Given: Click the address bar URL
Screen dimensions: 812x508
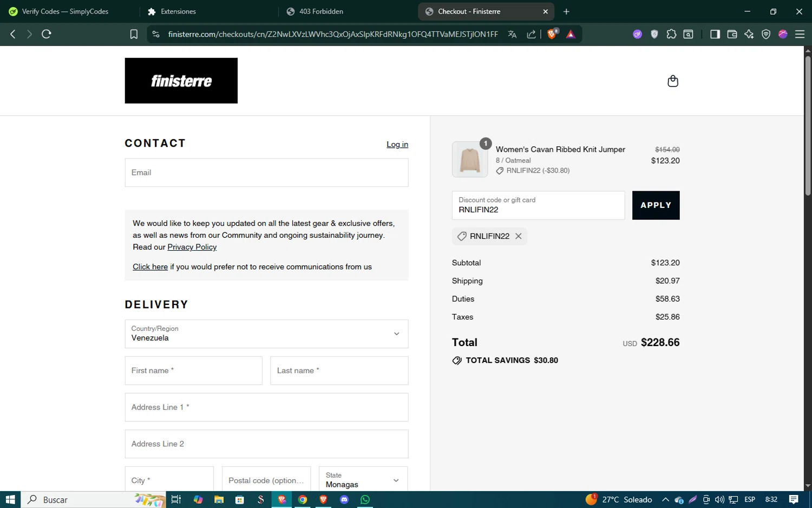Looking at the screenshot, I should pyautogui.click(x=333, y=34).
